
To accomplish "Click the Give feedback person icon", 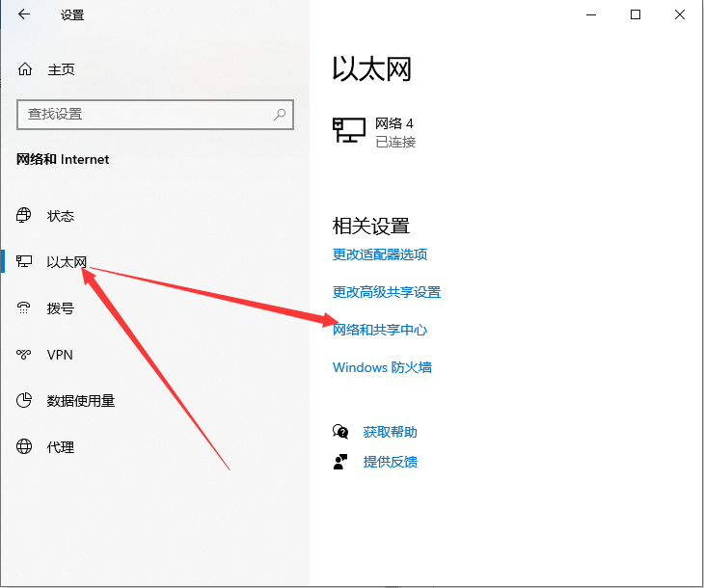I will (340, 462).
